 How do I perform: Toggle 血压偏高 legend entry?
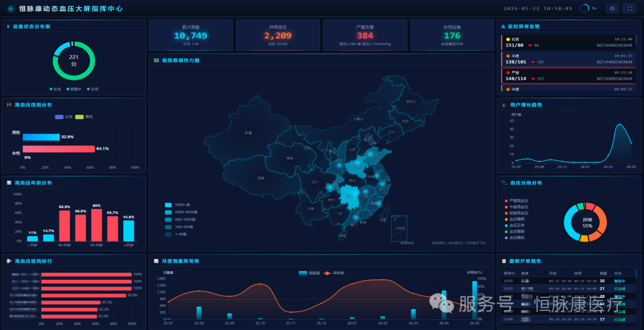pos(515,219)
